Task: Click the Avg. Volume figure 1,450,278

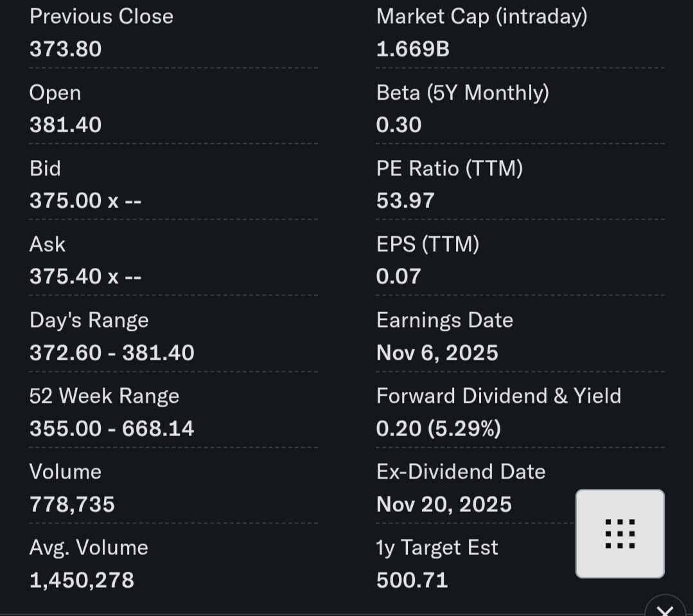Action: click(x=82, y=580)
